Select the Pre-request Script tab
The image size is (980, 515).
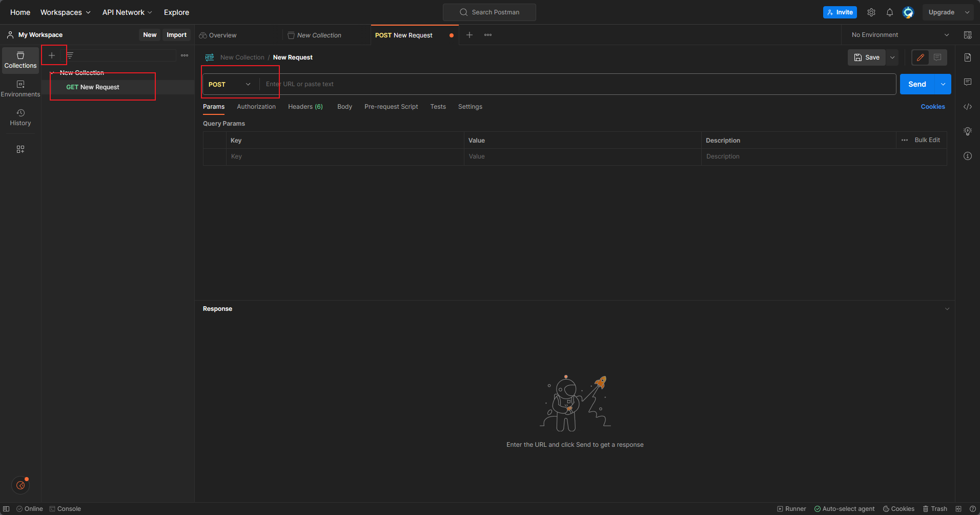391,107
